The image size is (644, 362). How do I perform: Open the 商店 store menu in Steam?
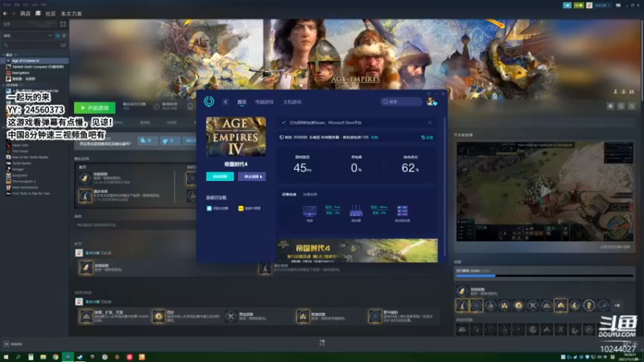[x=26, y=14]
